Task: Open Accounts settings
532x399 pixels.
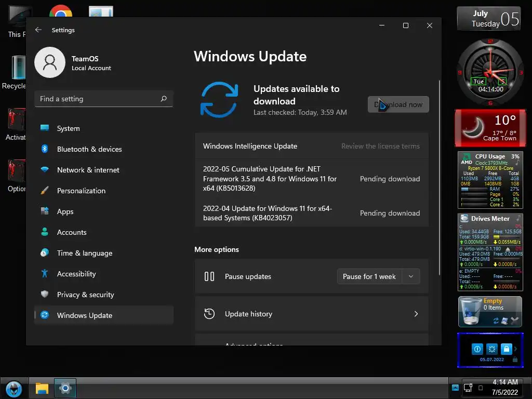Action: [104, 232]
